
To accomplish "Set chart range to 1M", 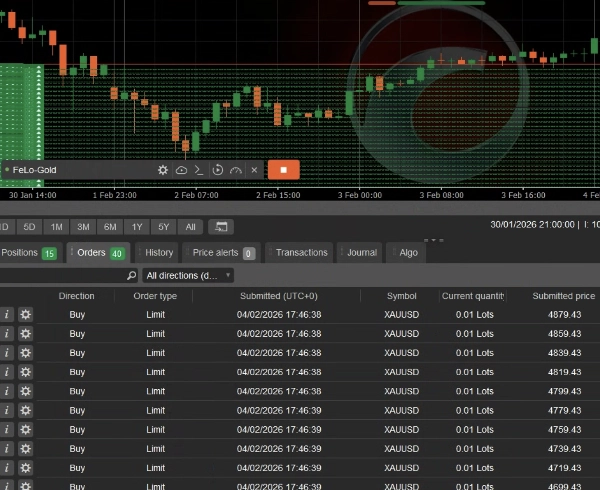I will (x=57, y=227).
